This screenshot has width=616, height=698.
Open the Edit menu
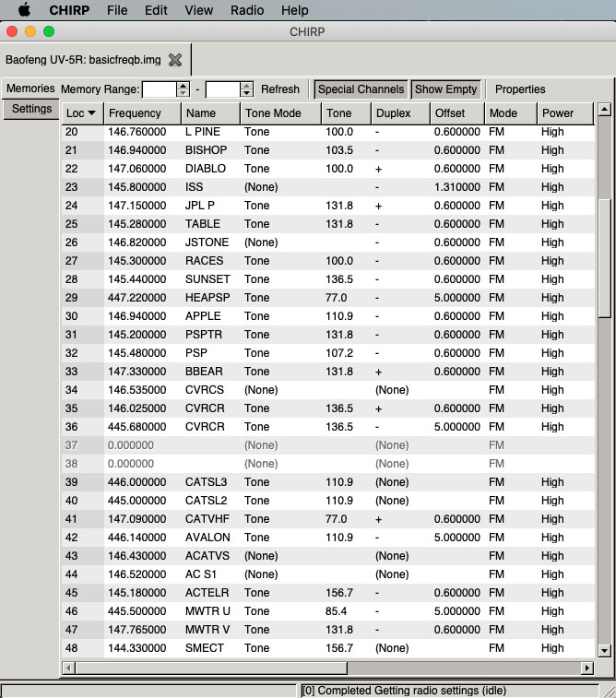click(156, 10)
